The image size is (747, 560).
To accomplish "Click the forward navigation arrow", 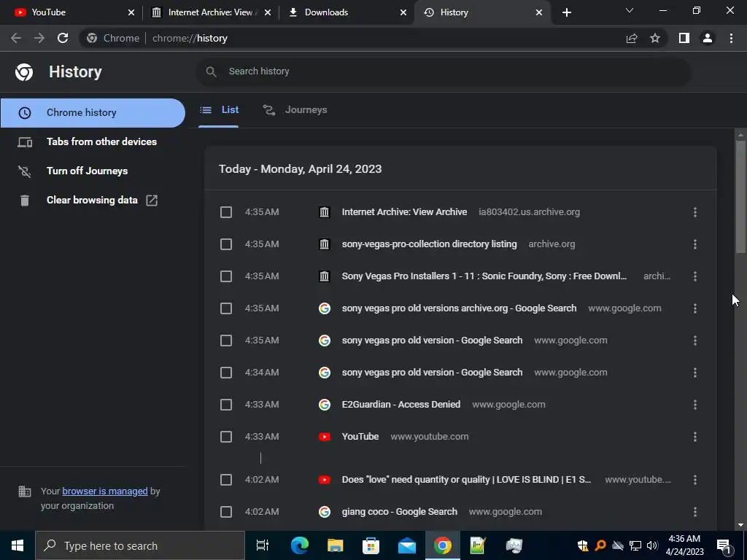I will (x=39, y=38).
